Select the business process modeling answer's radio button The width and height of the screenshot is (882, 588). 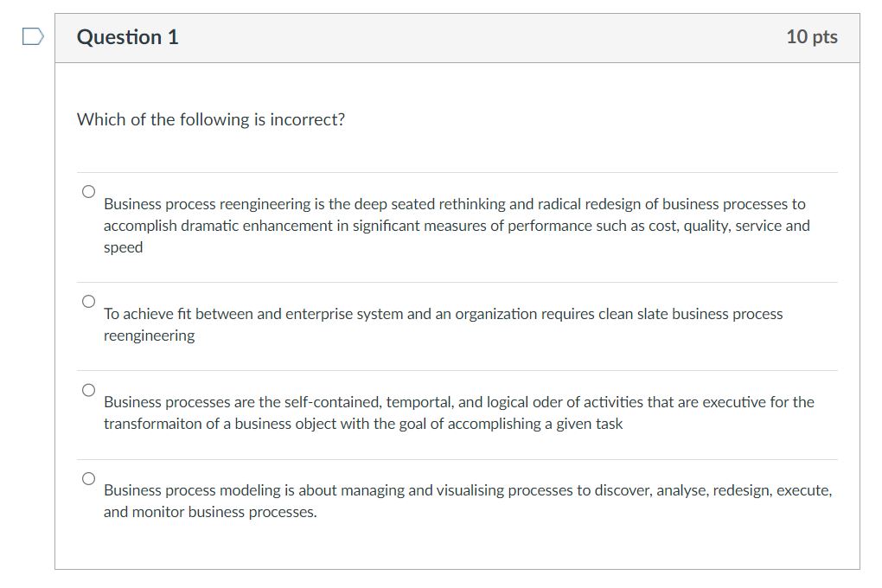tap(87, 476)
